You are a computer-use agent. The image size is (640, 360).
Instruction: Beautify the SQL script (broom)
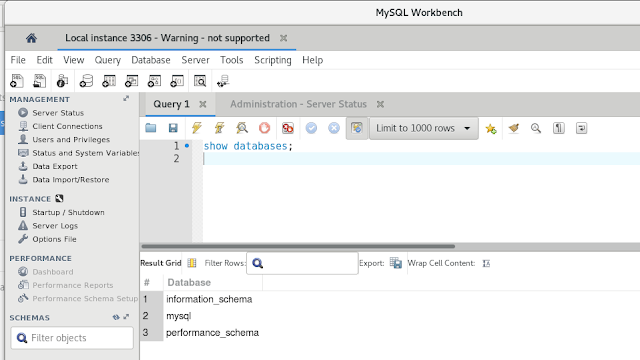(513, 128)
